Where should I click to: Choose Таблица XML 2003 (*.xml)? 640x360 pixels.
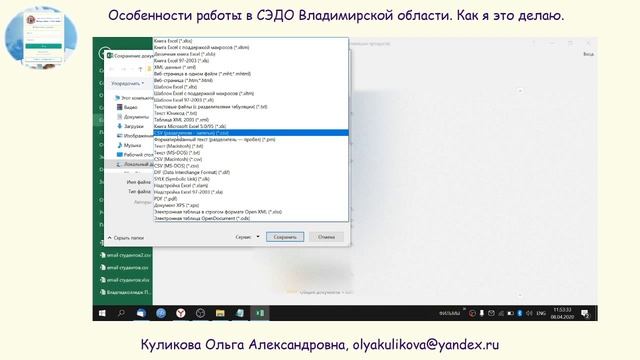[251, 120]
